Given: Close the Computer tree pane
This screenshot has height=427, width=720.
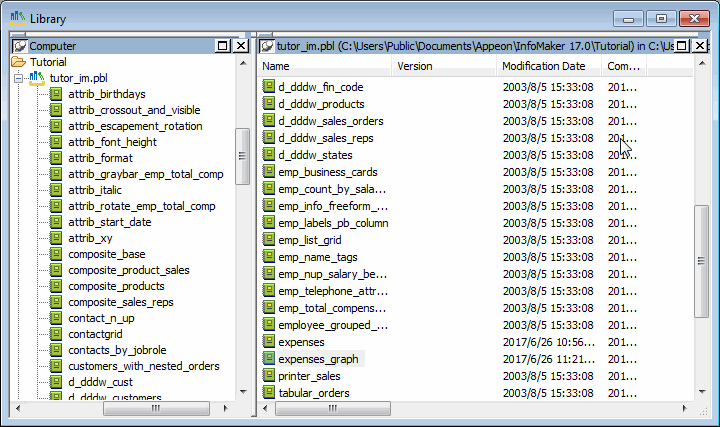Looking at the screenshot, I should [x=241, y=46].
